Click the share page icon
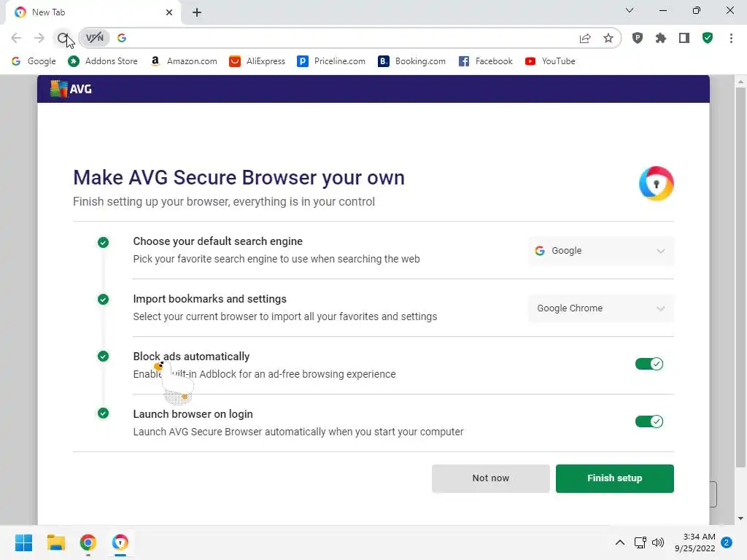747x560 pixels. click(585, 38)
